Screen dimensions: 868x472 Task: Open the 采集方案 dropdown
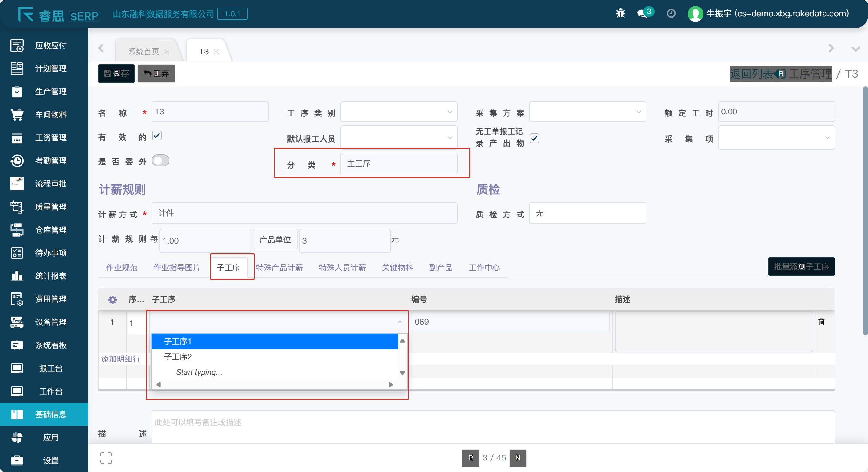point(587,112)
